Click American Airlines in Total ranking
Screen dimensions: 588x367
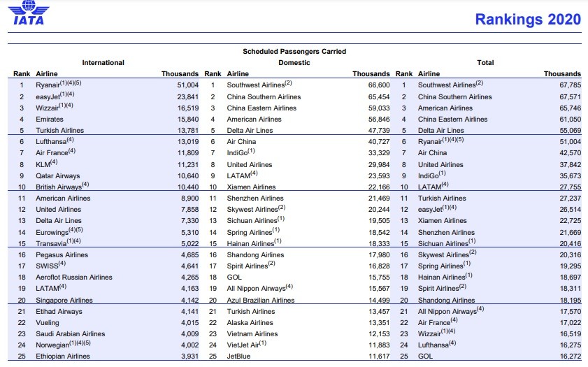[x=445, y=108]
